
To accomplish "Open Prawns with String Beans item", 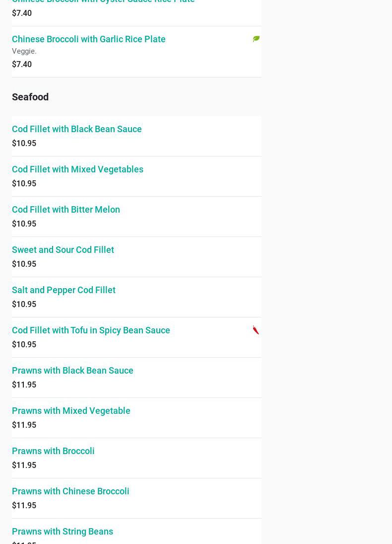I will 63,532.
